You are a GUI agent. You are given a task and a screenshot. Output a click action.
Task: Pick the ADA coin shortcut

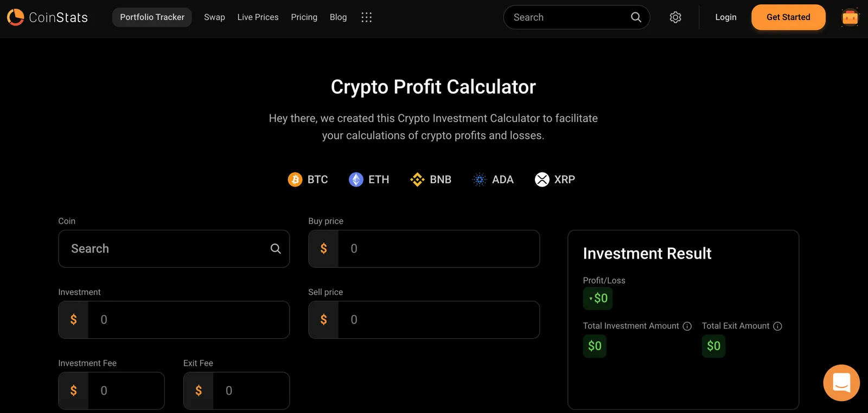pyautogui.click(x=493, y=179)
